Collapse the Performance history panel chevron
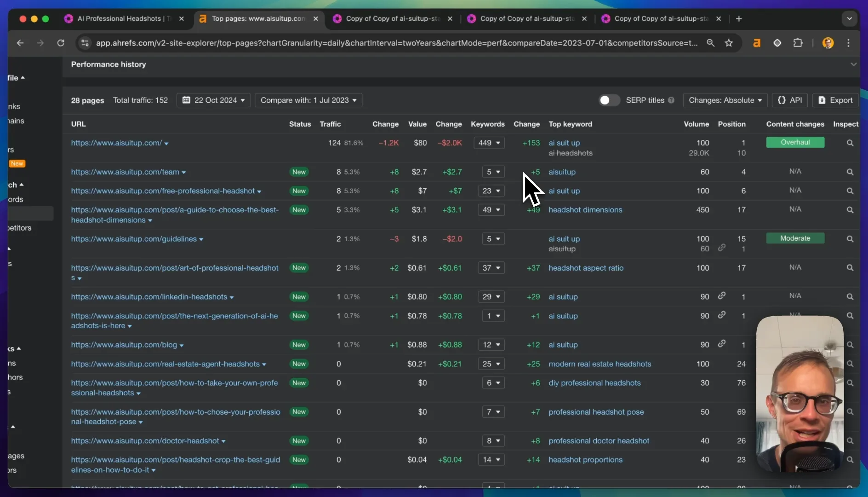The height and width of the screenshot is (497, 868). (x=854, y=64)
